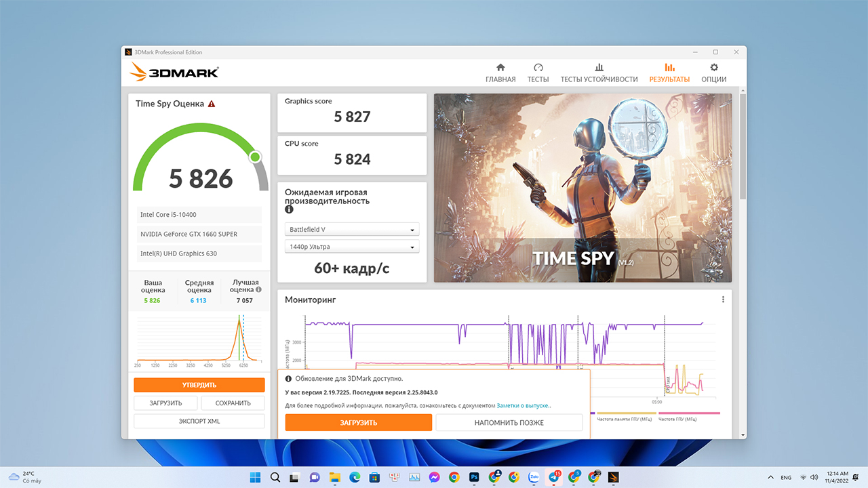The width and height of the screenshot is (868, 488).
Task: Click the 3DMark window vertical scrollbar
Action: tap(743, 146)
